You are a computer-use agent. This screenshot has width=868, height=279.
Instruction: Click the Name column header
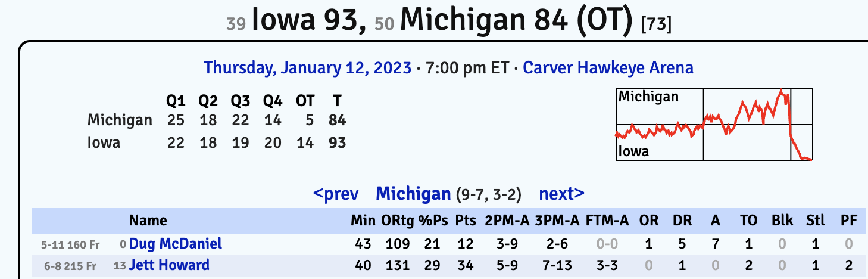(x=148, y=221)
